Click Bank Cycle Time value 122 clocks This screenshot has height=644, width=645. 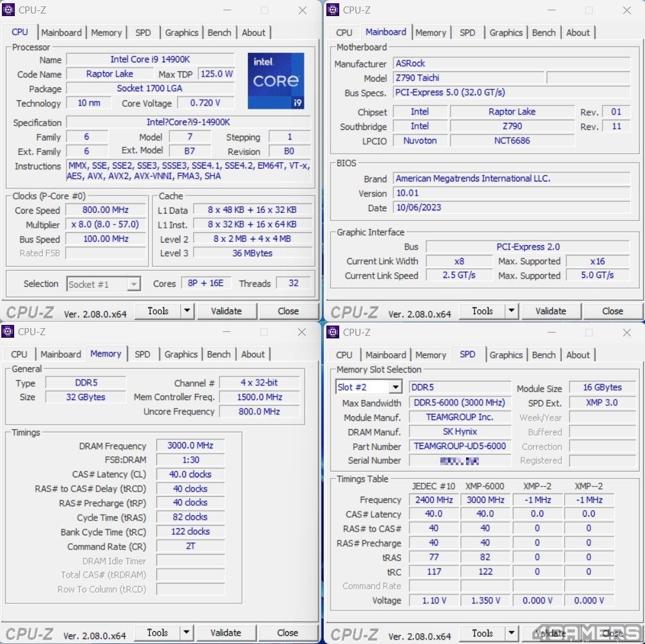[191, 531]
